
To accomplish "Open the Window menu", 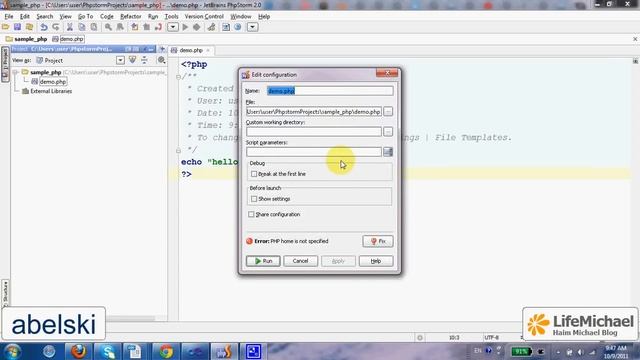I will 240,16.
